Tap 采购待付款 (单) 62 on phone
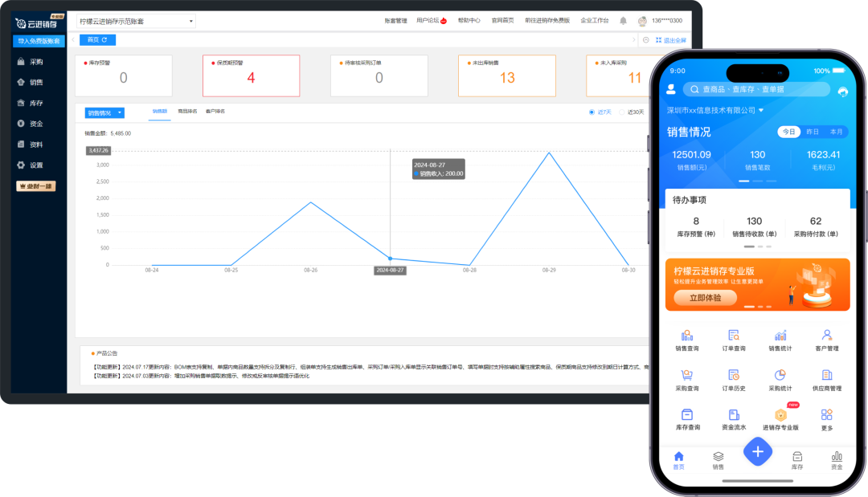 pyautogui.click(x=816, y=226)
